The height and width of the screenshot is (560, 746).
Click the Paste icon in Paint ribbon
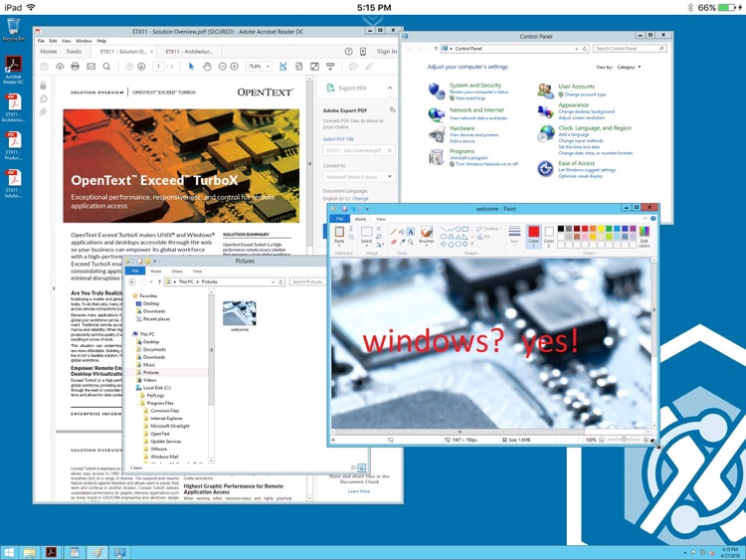339,235
